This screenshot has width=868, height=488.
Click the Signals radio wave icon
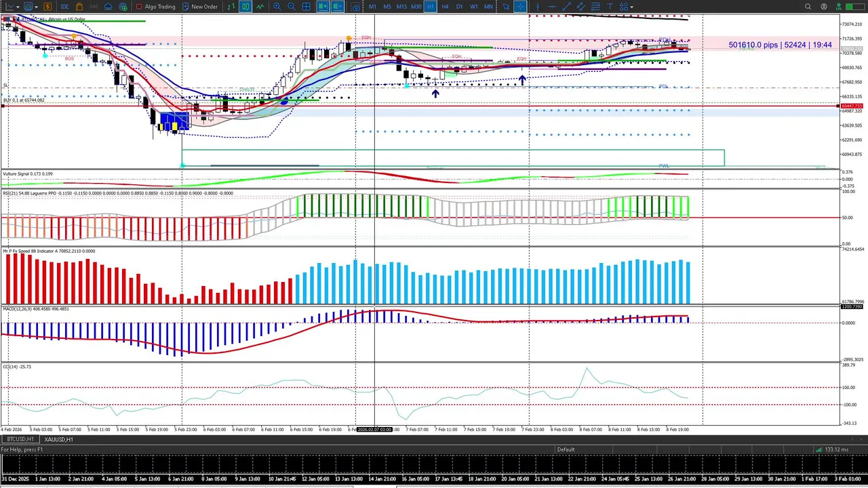(x=94, y=7)
